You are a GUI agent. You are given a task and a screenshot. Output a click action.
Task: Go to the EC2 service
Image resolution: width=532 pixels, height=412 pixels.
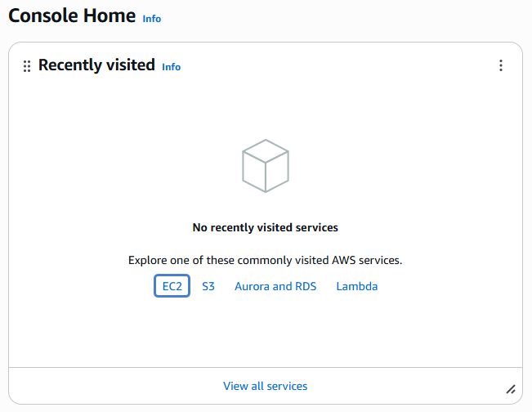click(x=172, y=286)
